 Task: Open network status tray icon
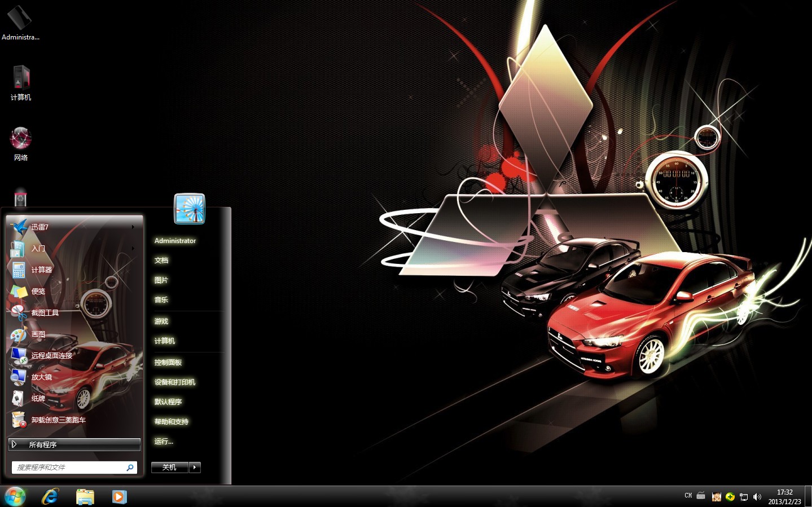[x=744, y=497]
